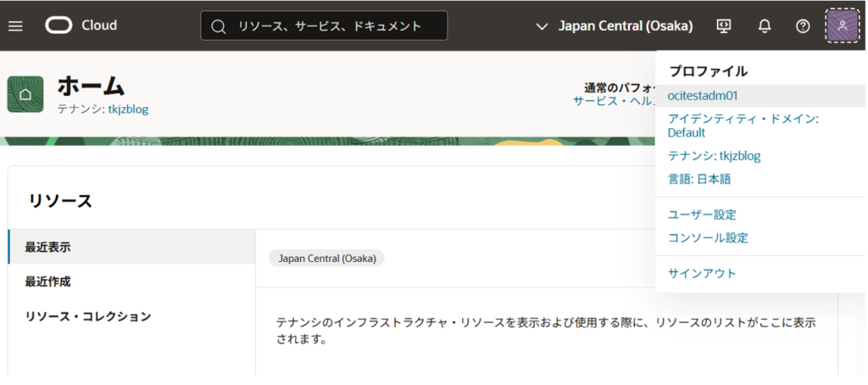Click the green Home page icon
The image size is (868, 385).
pos(25,93)
